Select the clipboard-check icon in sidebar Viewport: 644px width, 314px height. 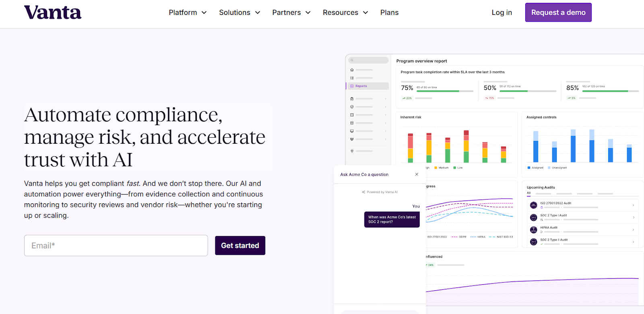point(352,99)
